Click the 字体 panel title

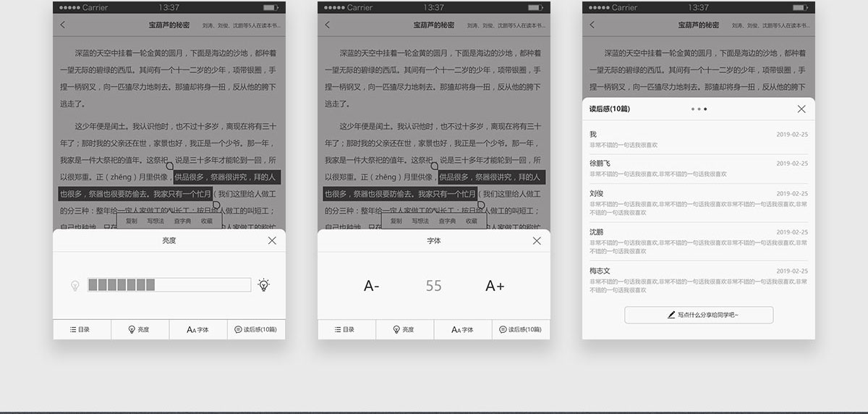pyautogui.click(x=434, y=240)
